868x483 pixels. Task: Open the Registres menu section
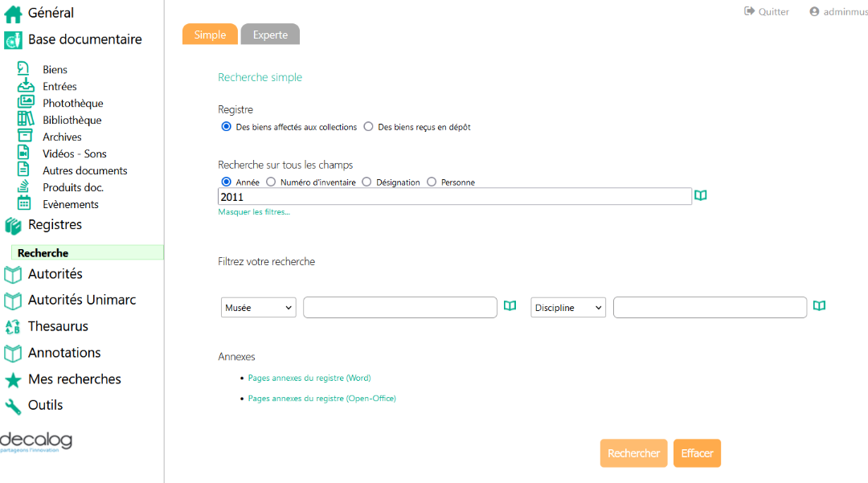(55, 225)
